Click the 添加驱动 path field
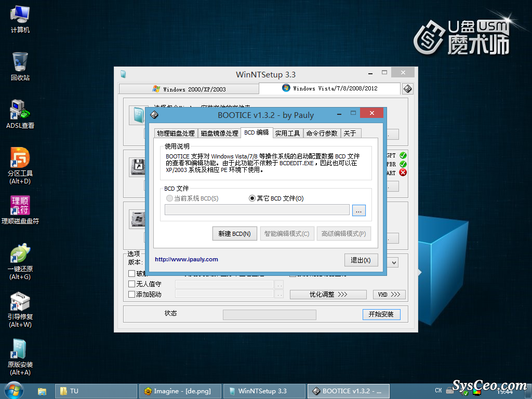The height and width of the screenshot is (399, 532). (224, 294)
